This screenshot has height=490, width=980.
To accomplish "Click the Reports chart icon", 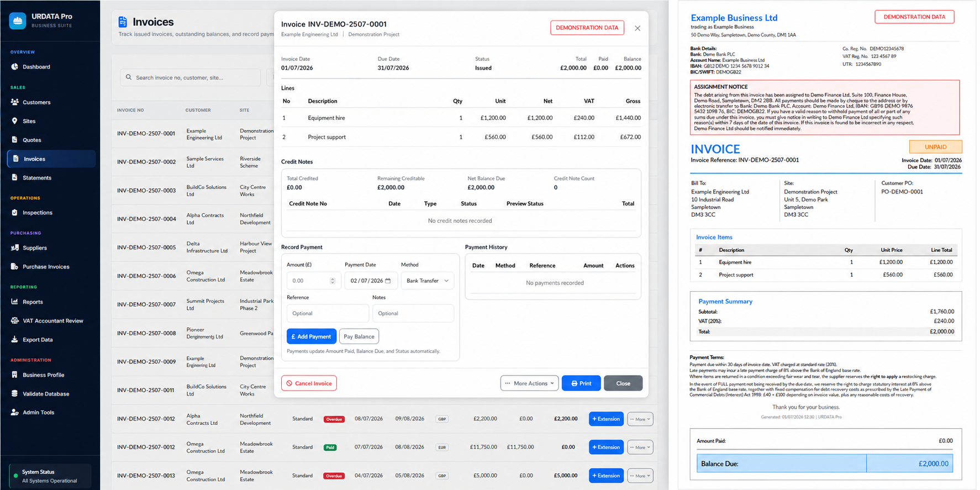I will click(14, 302).
